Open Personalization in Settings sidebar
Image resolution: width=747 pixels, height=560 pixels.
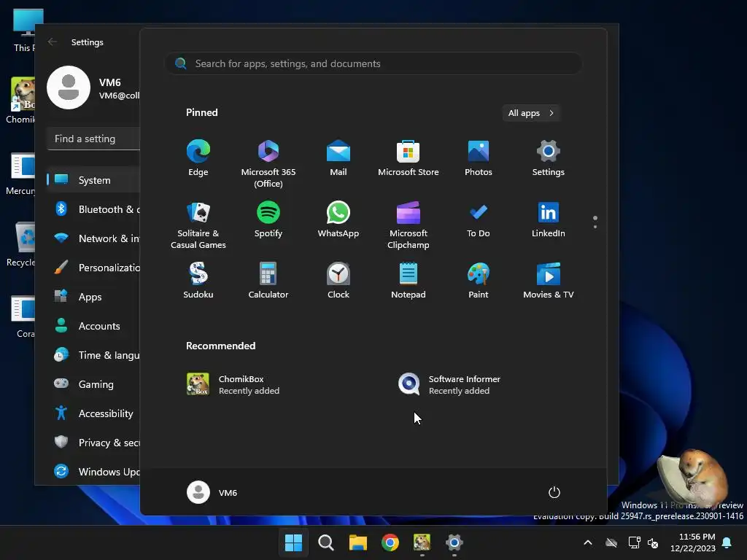click(94, 268)
